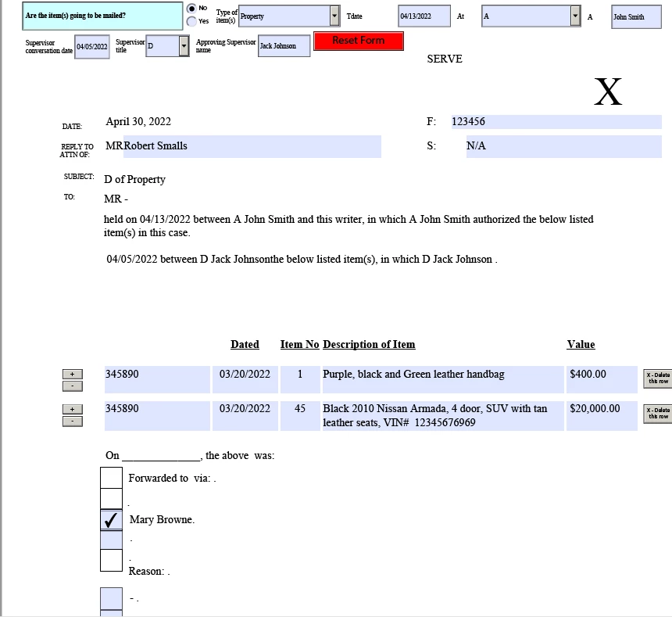Click the SERVE text
Screen dimensions: 672x617
(445, 59)
